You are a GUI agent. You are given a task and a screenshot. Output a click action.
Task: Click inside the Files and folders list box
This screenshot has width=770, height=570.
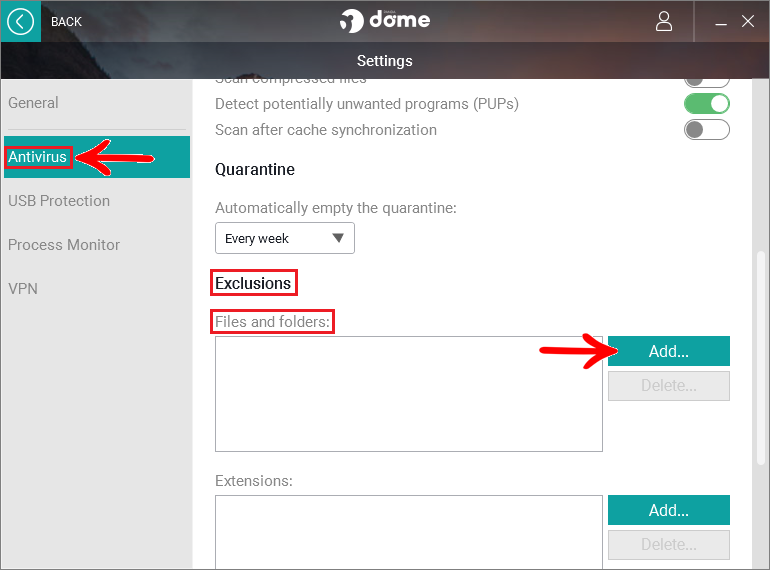409,394
